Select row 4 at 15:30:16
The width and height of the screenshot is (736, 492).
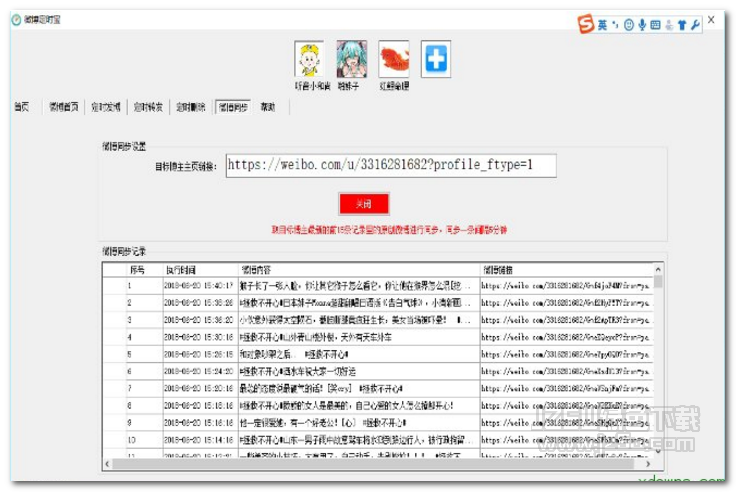tap(378, 337)
